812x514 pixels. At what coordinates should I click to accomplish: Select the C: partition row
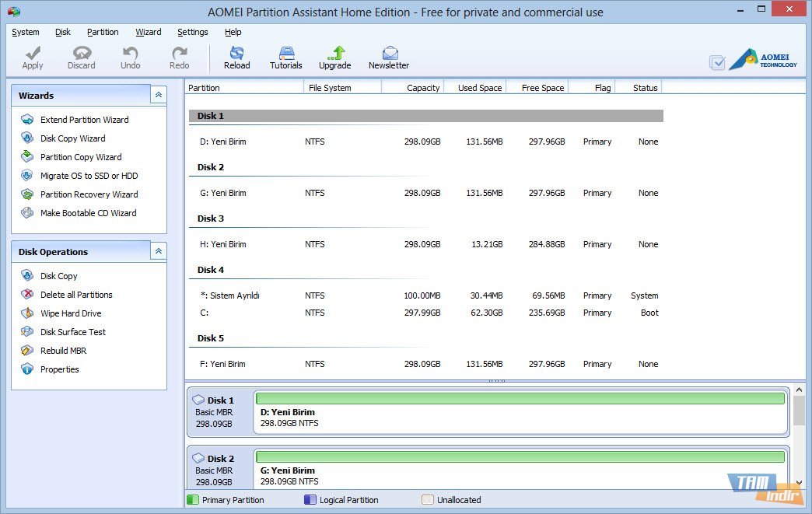426,313
